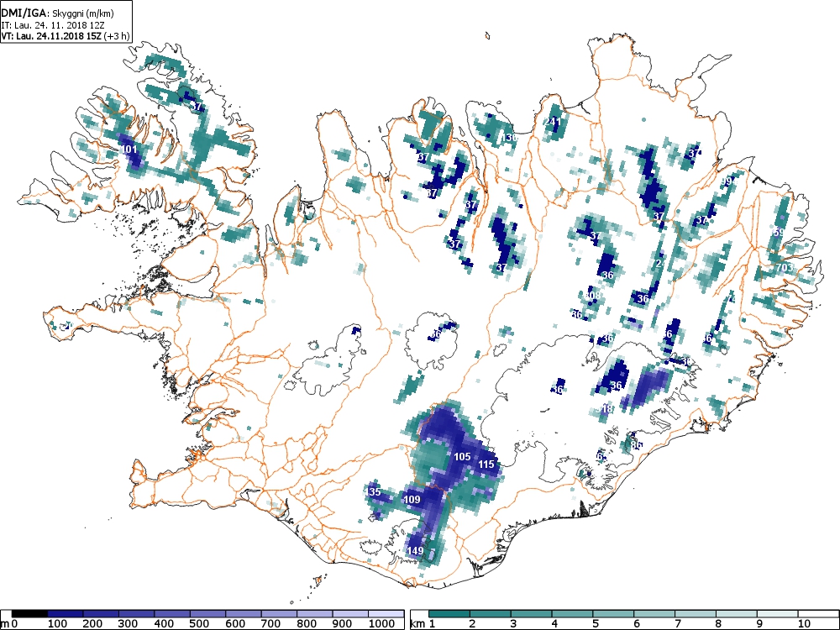Click the '703' visibility value in the east

tap(785, 267)
